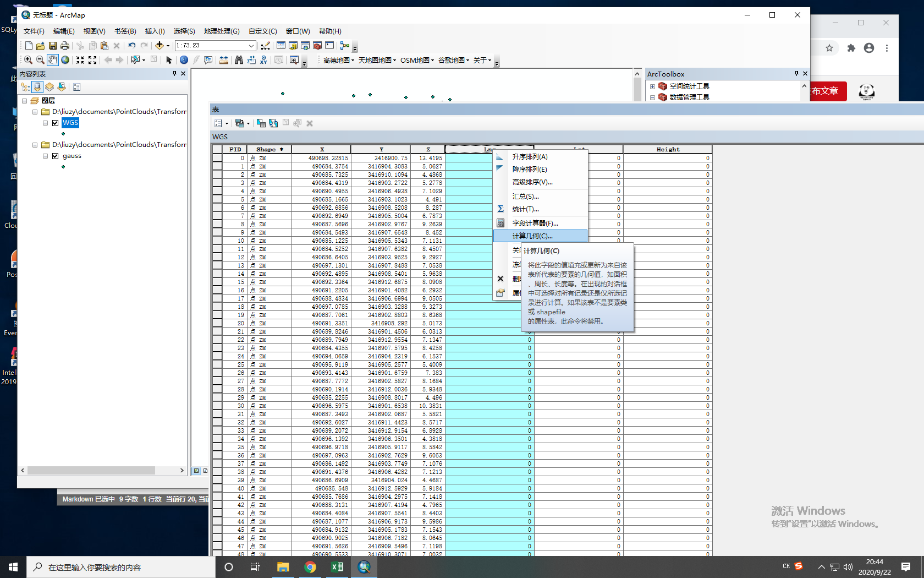Activate the Zoom In tool
Screen dimensions: 924x578
pos(28,59)
